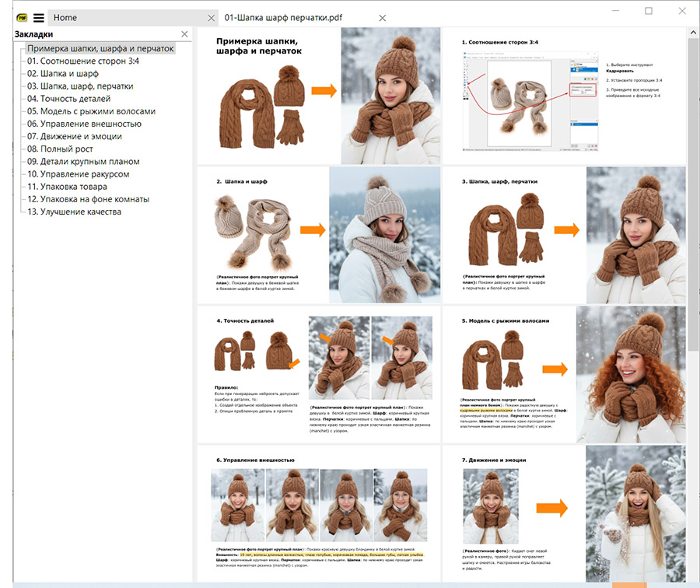Maximize the application window
The image size is (700, 588).
pos(649,11)
